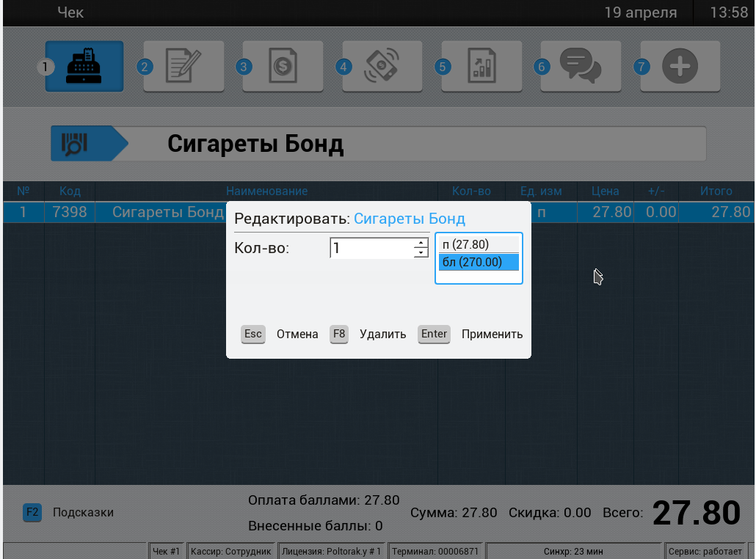The width and height of the screenshot is (756, 559).
Task: Click the Наименование column header
Action: (x=266, y=191)
